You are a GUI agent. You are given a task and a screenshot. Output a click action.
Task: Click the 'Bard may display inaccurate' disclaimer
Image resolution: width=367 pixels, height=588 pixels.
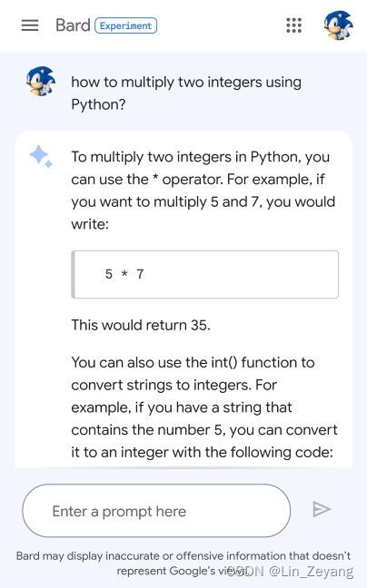pyautogui.click(x=183, y=563)
